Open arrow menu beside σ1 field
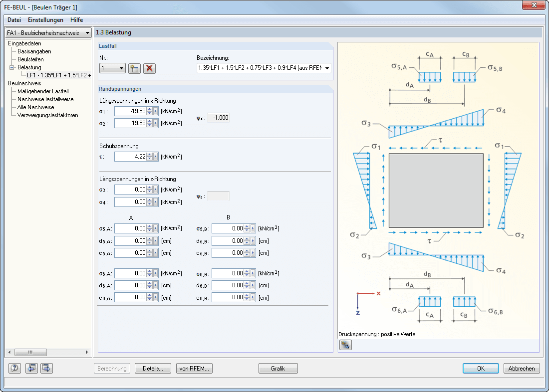This screenshot has width=549, height=392. 156,111
